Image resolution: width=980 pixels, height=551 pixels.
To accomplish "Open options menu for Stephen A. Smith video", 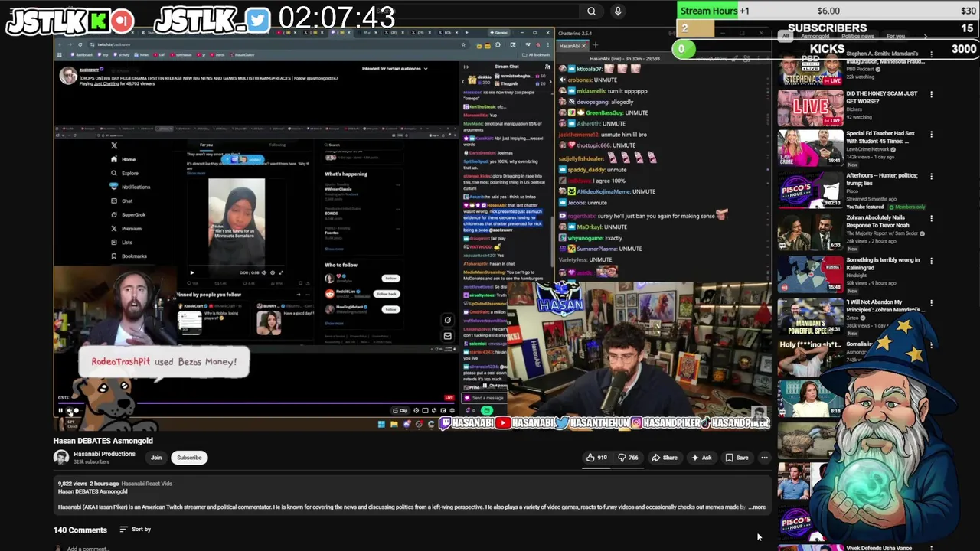I will 931,55.
